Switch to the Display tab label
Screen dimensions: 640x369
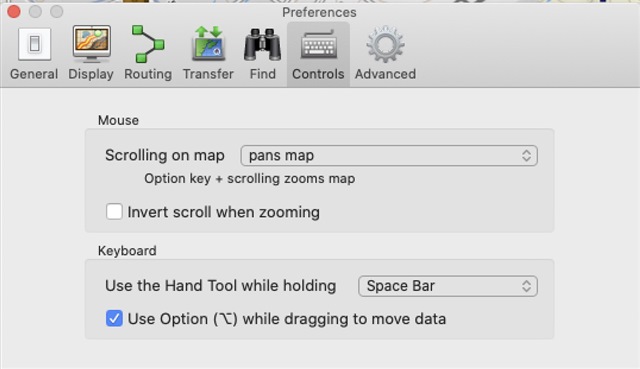point(91,74)
